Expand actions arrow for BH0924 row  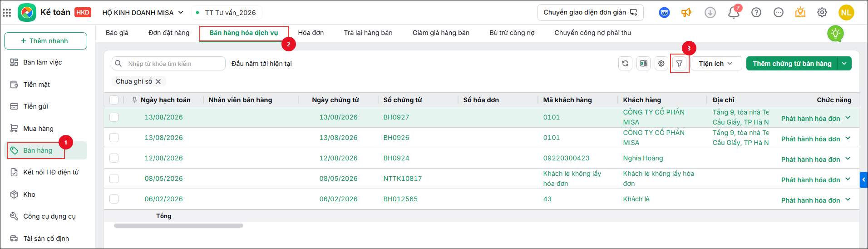tap(848, 159)
